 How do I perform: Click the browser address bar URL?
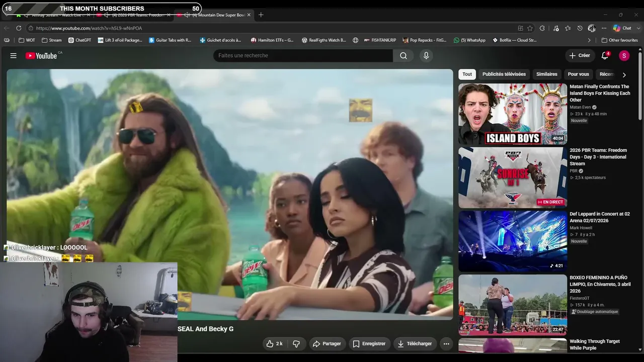(x=89, y=28)
